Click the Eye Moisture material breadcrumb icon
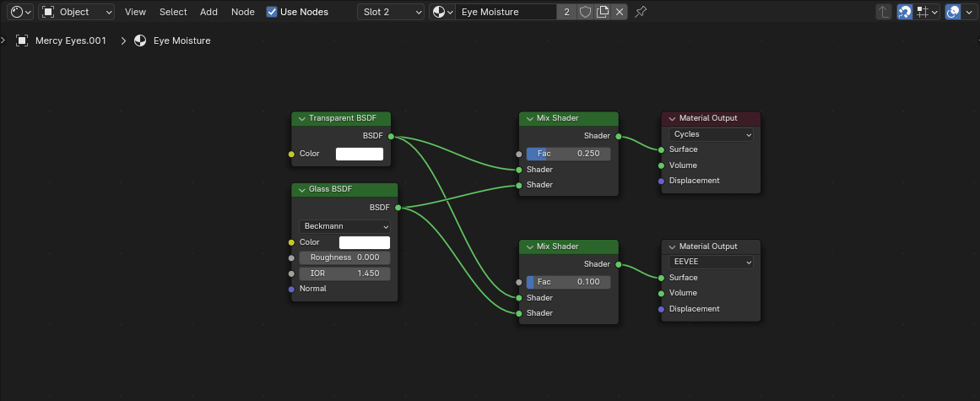Viewport: 980px width, 401px height. point(141,41)
